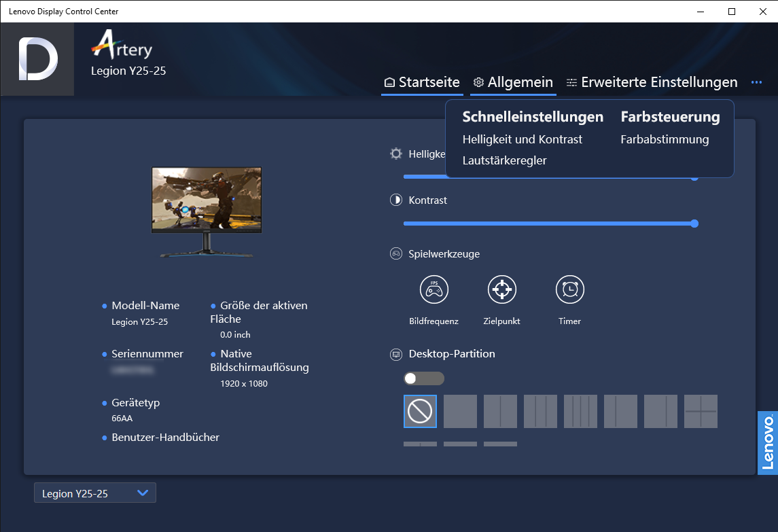Open the Legion Y25-25 monitor dropdown
Image resolution: width=778 pixels, height=532 pixels.
click(94, 493)
